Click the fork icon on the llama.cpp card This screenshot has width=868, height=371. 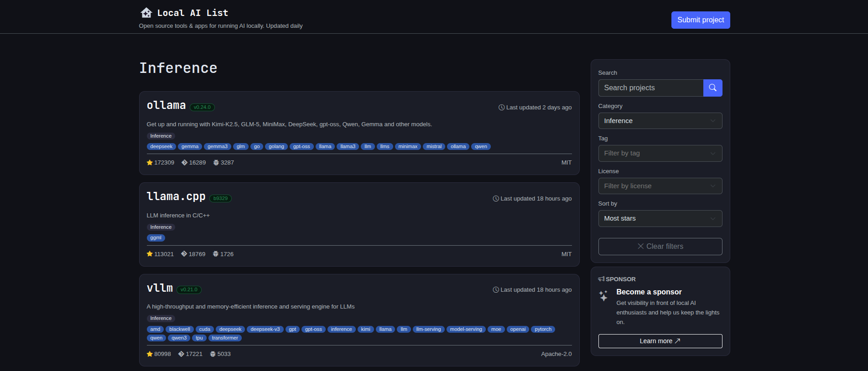[x=184, y=254]
